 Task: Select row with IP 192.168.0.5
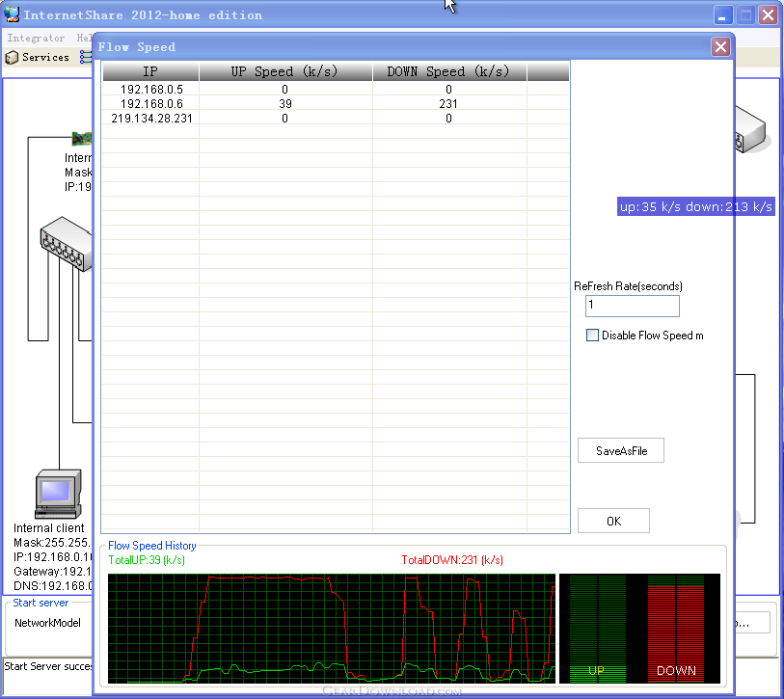tap(336, 90)
